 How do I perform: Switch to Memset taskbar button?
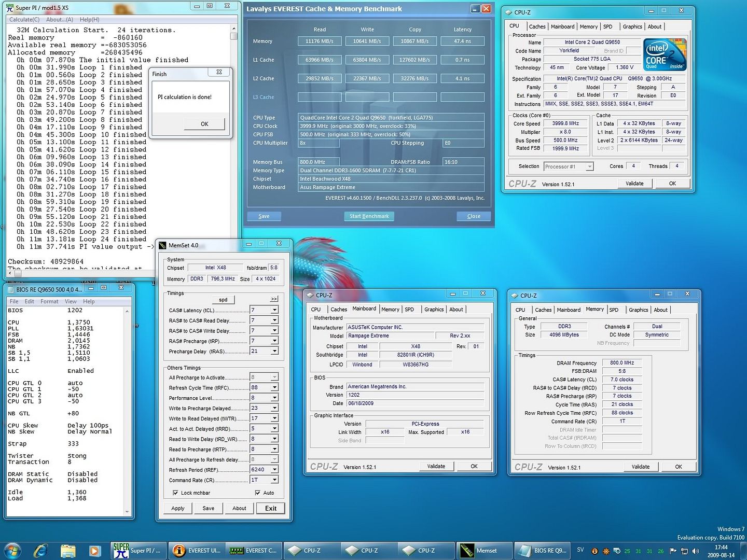485,550
